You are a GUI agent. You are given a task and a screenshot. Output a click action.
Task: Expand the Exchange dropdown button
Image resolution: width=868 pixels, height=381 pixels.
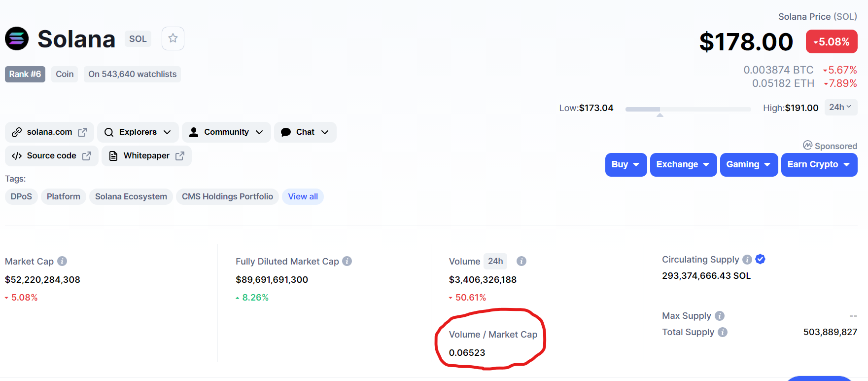click(683, 165)
